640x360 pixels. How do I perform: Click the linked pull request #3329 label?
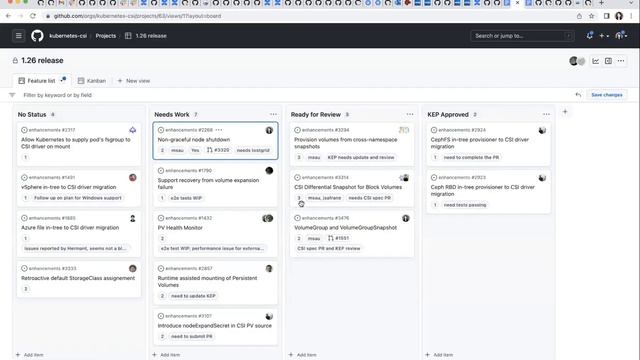pyautogui.click(x=218, y=150)
